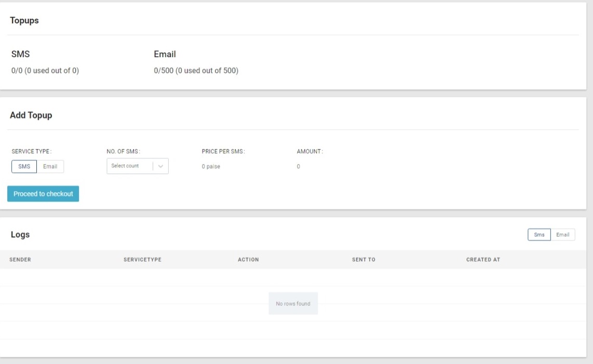
Task: Switch logs to Email tab
Action: [563, 235]
